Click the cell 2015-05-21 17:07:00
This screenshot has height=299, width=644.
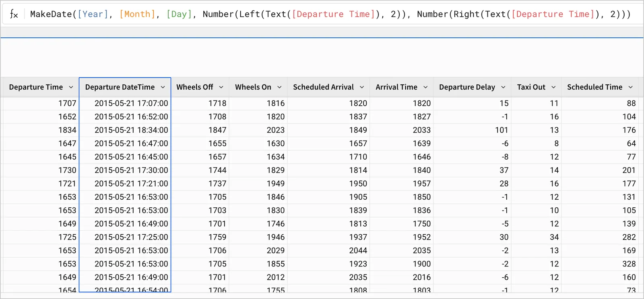tap(125, 103)
